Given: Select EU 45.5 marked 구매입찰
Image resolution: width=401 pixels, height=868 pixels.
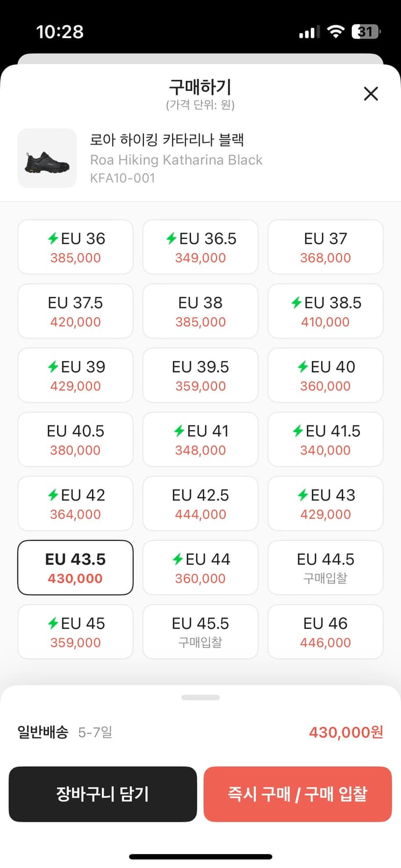Looking at the screenshot, I should 200,632.
